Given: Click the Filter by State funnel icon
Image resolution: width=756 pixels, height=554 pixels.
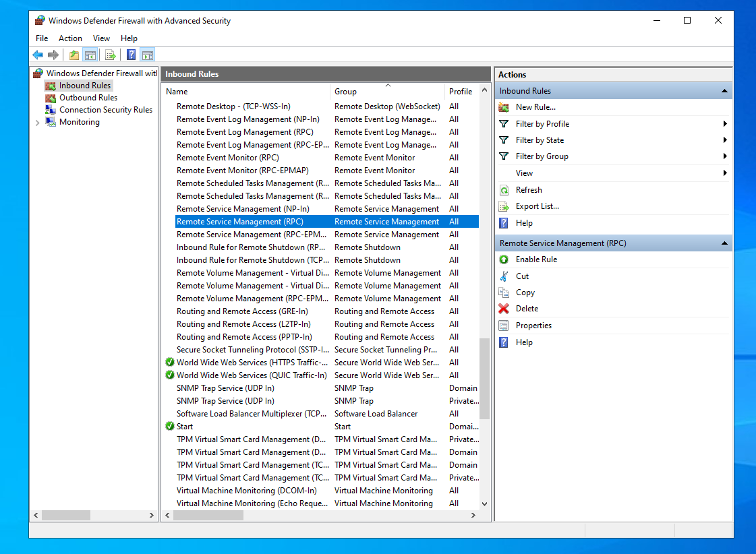Looking at the screenshot, I should [504, 140].
